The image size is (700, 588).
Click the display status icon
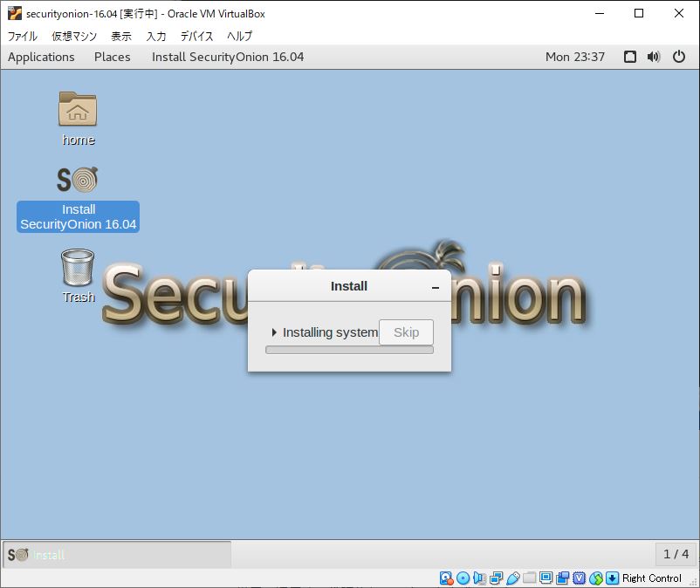pos(546,578)
